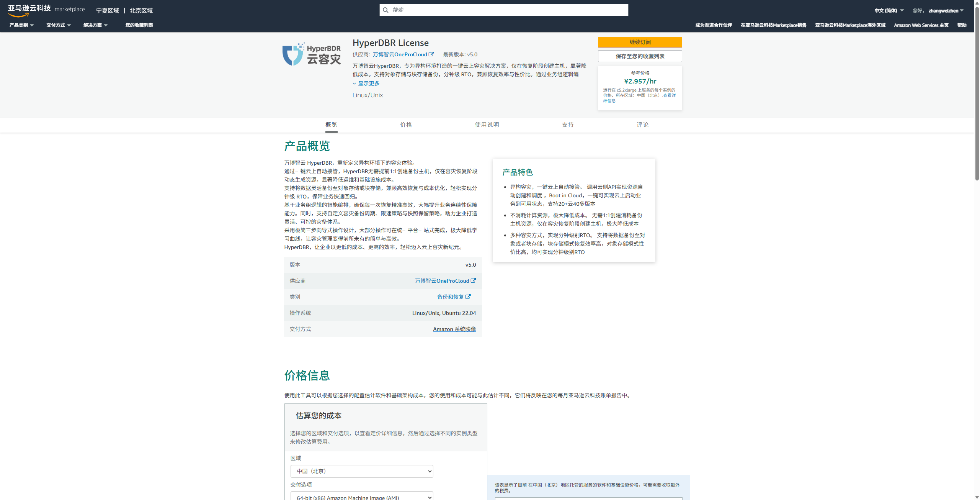Switch to the 概览 tab

[331, 125]
